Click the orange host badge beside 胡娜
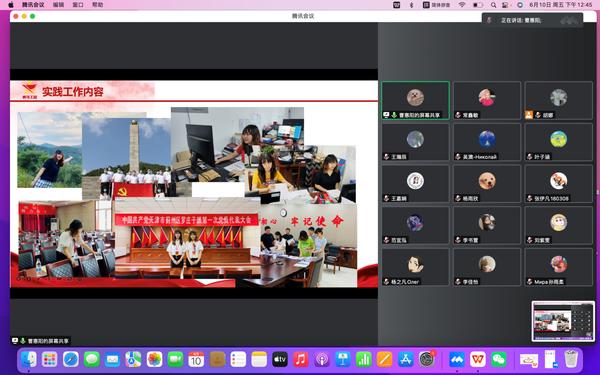 pyautogui.click(x=529, y=115)
